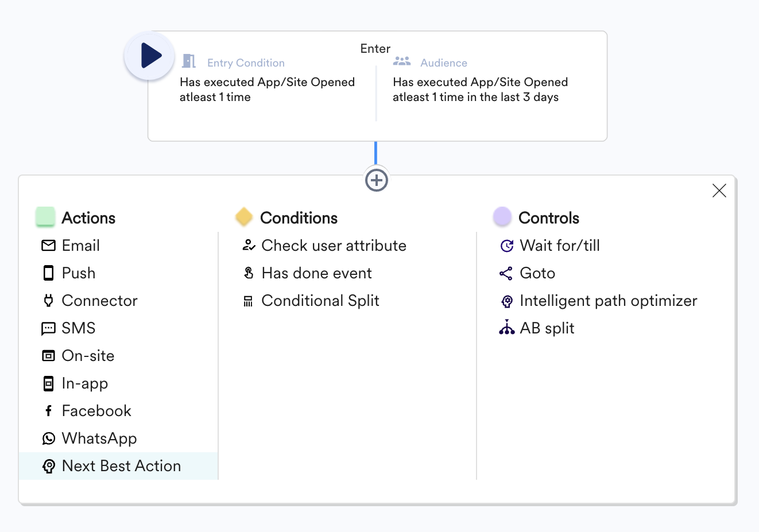The height and width of the screenshot is (532, 759).
Task: Click the AB split branching icon
Action: (506, 328)
